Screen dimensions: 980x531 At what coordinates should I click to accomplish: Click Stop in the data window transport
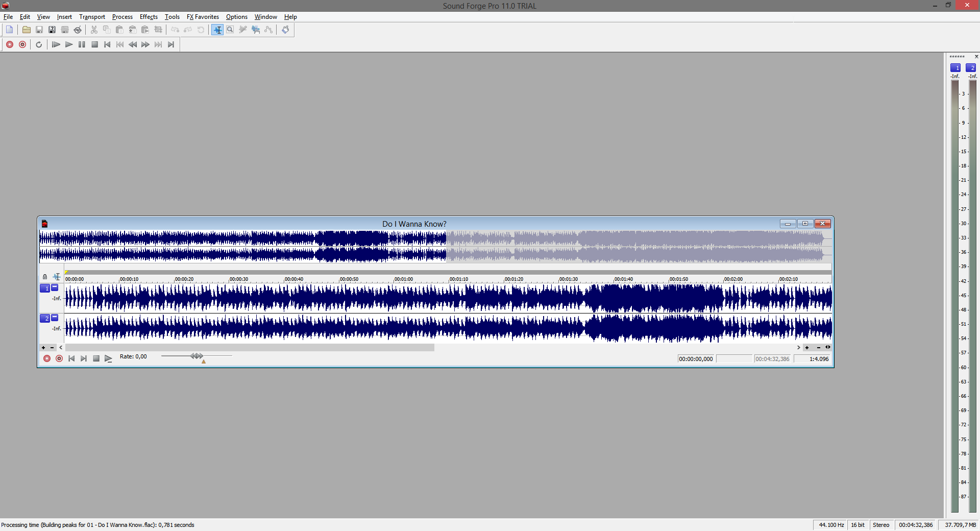96,358
